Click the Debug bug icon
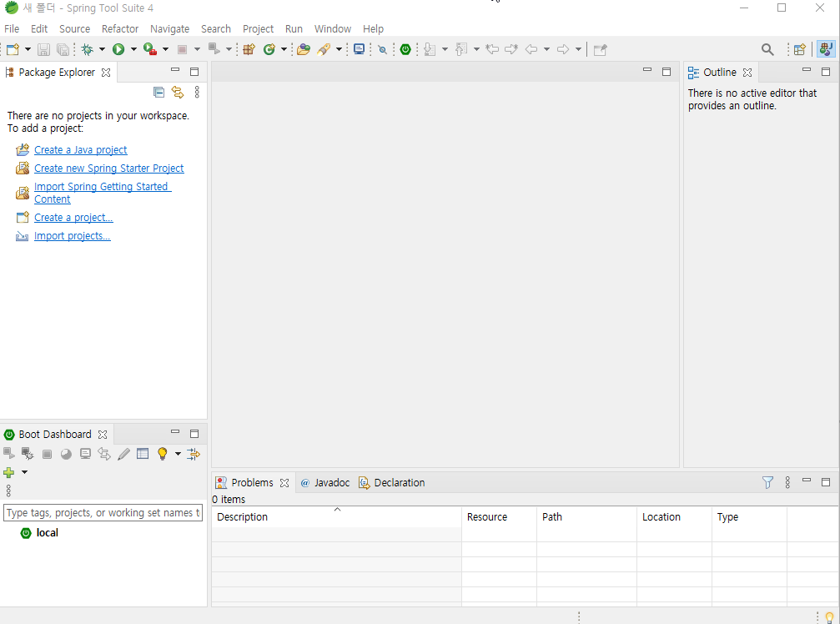This screenshot has width=840, height=624. tap(88, 50)
